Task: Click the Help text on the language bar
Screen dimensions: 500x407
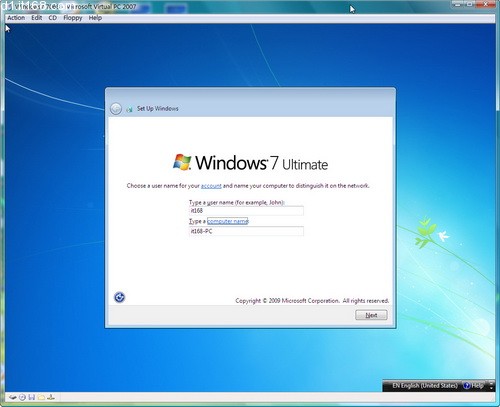Action: tap(477, 386)
